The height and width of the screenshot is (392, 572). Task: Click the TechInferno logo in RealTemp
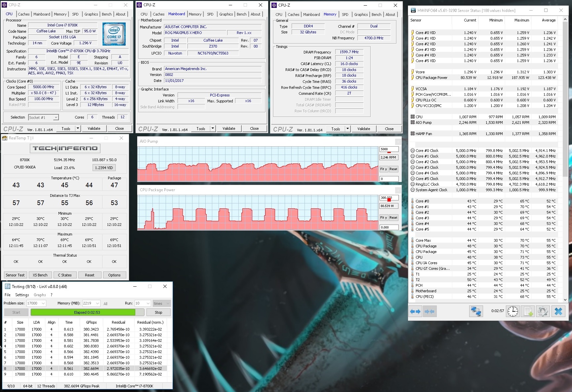65,148
